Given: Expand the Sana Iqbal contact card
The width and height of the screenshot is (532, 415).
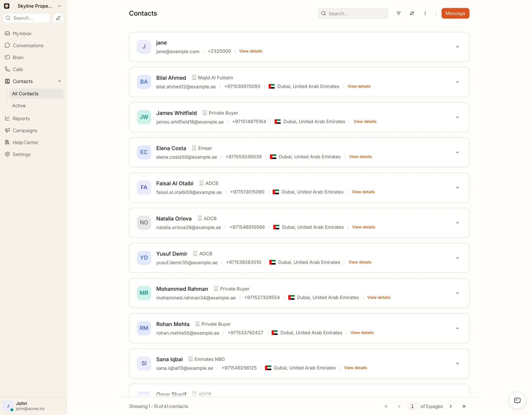Looking at the screenshot, I should [x=458, y=363].
